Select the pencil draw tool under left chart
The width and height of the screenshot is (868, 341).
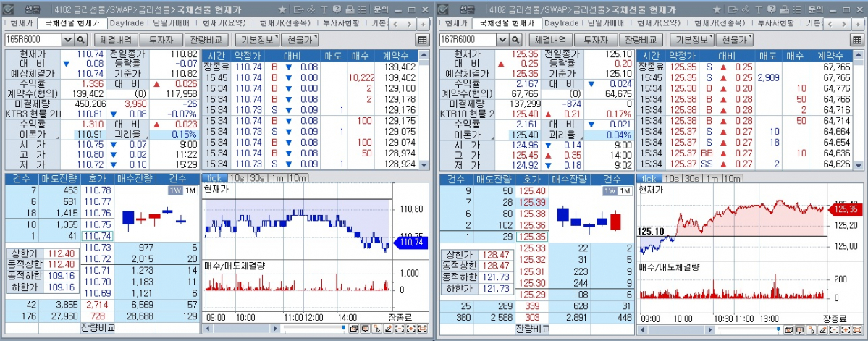point(388,329)
